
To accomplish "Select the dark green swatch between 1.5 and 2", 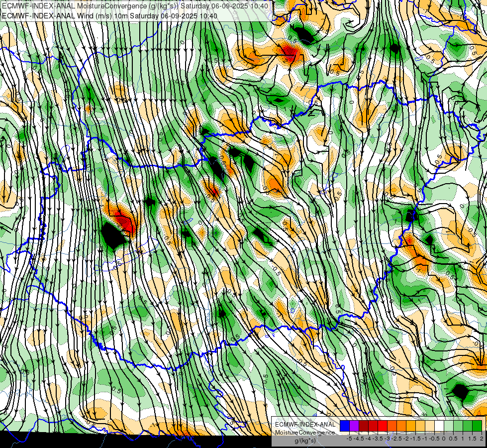I will (477, 426).
